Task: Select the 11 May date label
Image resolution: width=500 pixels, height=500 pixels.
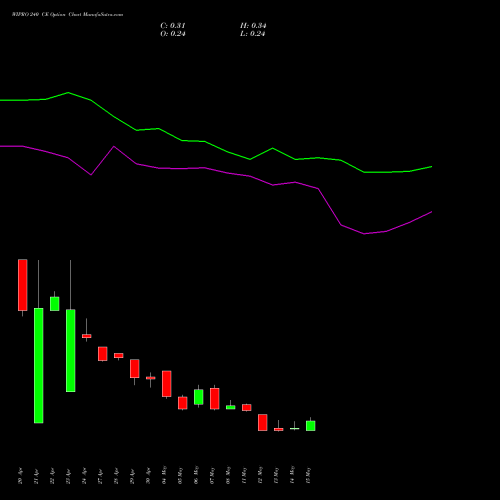Action: pos(245,475)
